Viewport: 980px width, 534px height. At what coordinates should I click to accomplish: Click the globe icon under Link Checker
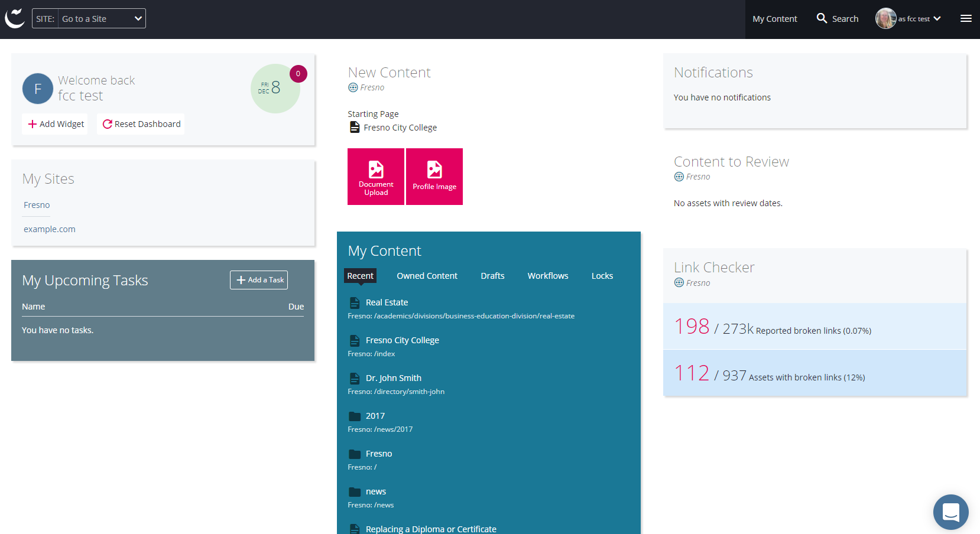679,283
